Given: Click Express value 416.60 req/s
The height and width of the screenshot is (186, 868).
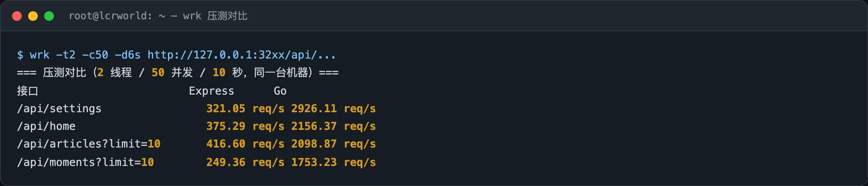Looking at the screenshot, I should (245, 144).
